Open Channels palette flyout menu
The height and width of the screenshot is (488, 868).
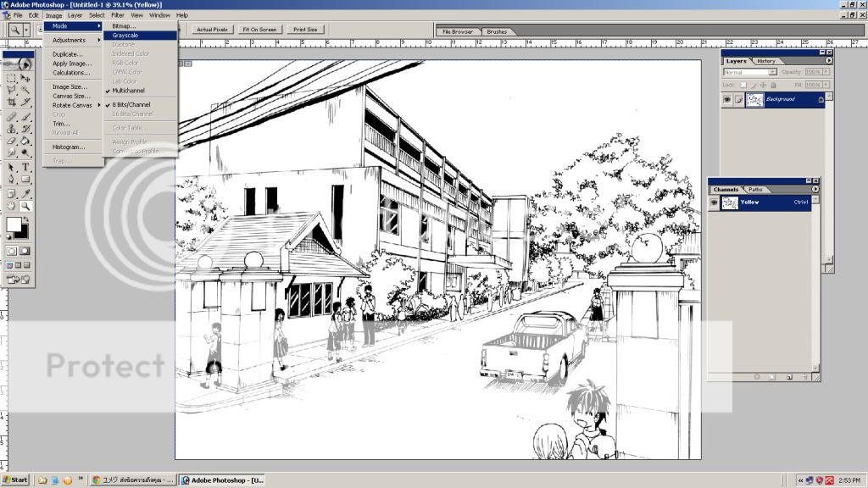point(815,189)
